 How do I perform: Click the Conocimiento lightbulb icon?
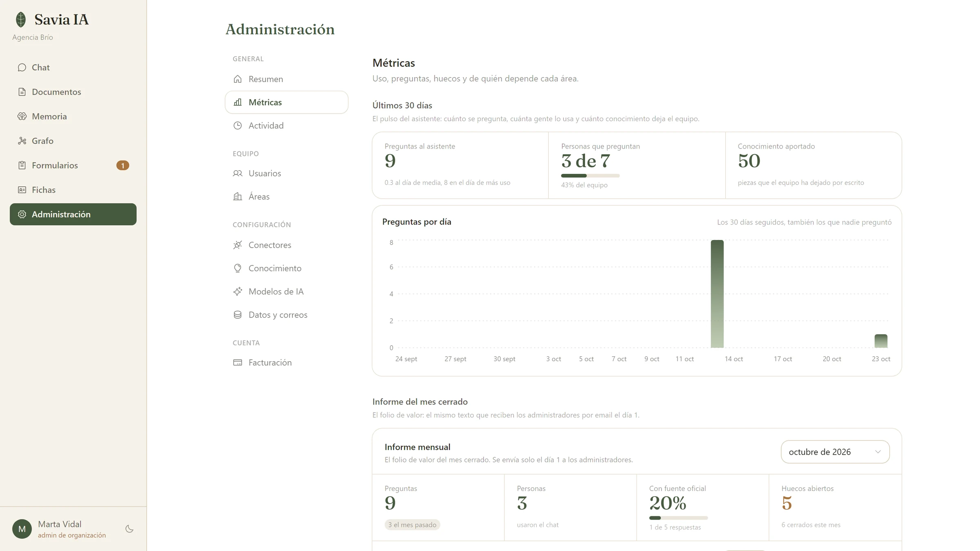pyautogui.click(x=238, y=268)
